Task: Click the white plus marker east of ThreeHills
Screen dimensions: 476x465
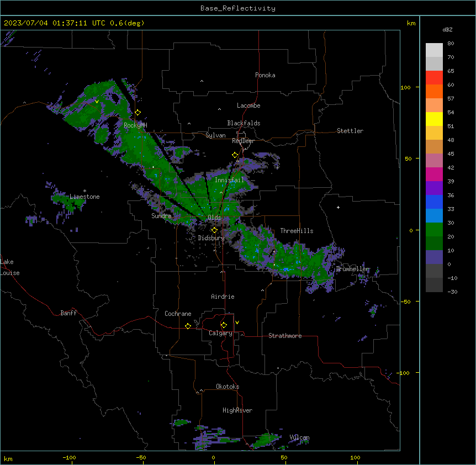Action: tap(338, 207)
